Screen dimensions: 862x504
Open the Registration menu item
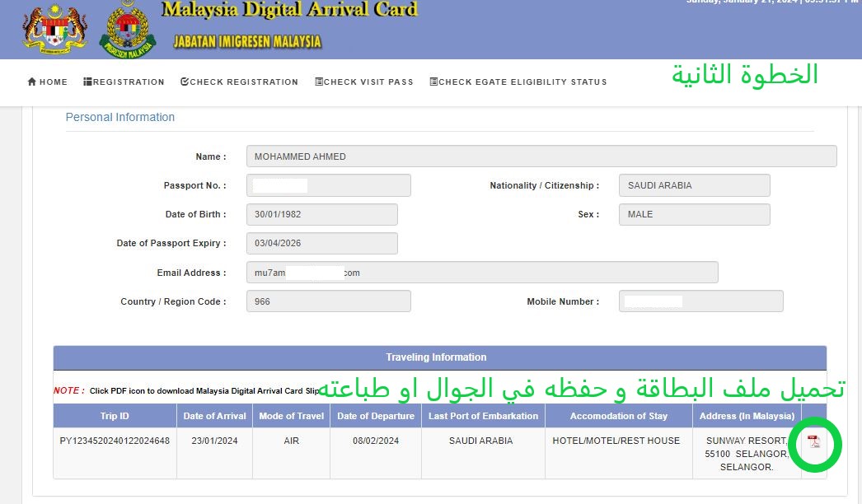click(x=124, y=82)
